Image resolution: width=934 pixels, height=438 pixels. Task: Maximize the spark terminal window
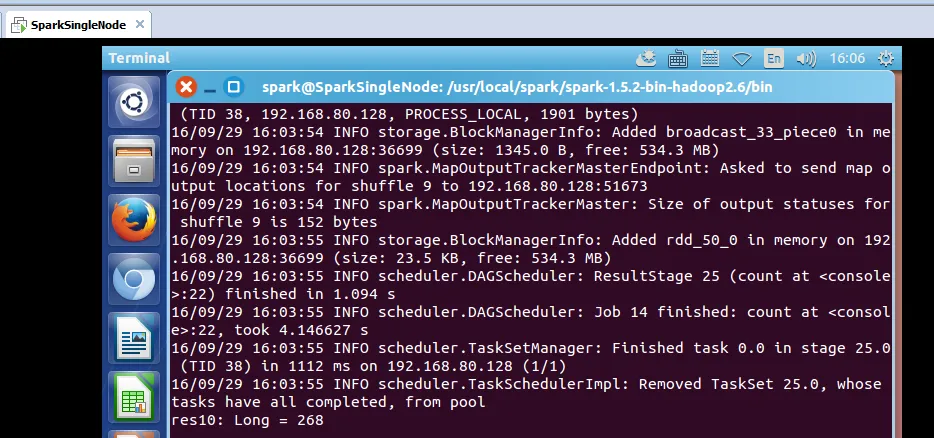pyautogui.click(x=233, y=87)
